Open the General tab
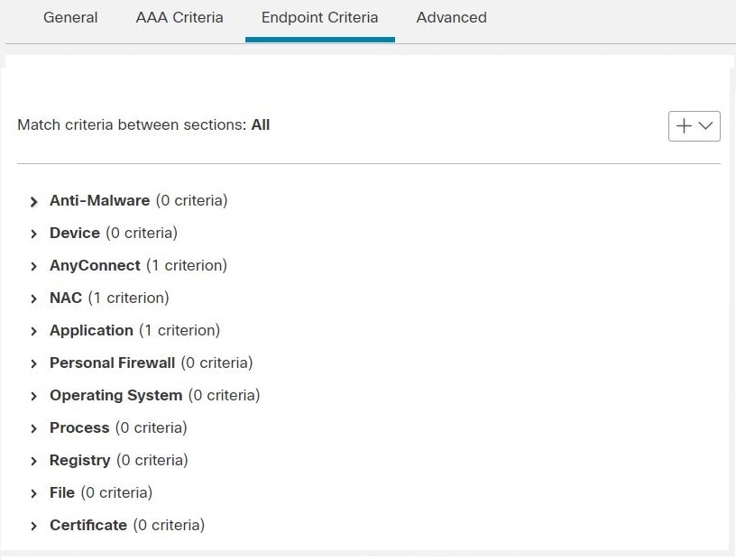736x560 pixels. click(x=70, y=18)
